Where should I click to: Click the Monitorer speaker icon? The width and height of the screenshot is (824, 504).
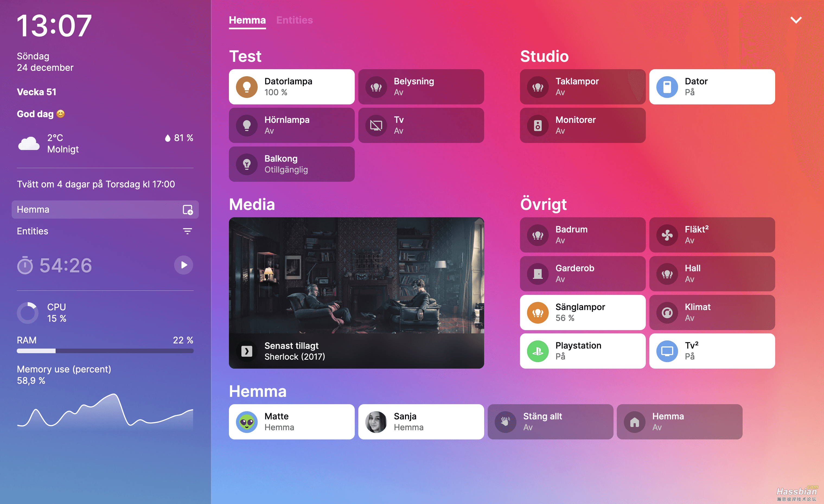click(x=538, y=125)
